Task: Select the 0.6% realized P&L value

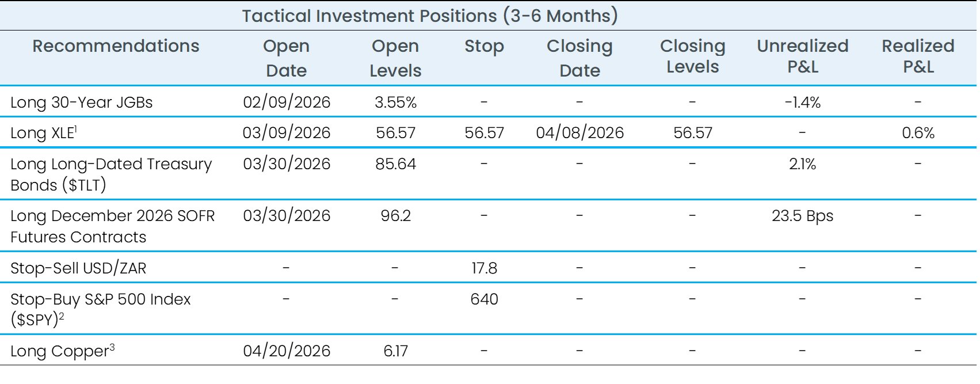Action: click(x=918, y=133)
